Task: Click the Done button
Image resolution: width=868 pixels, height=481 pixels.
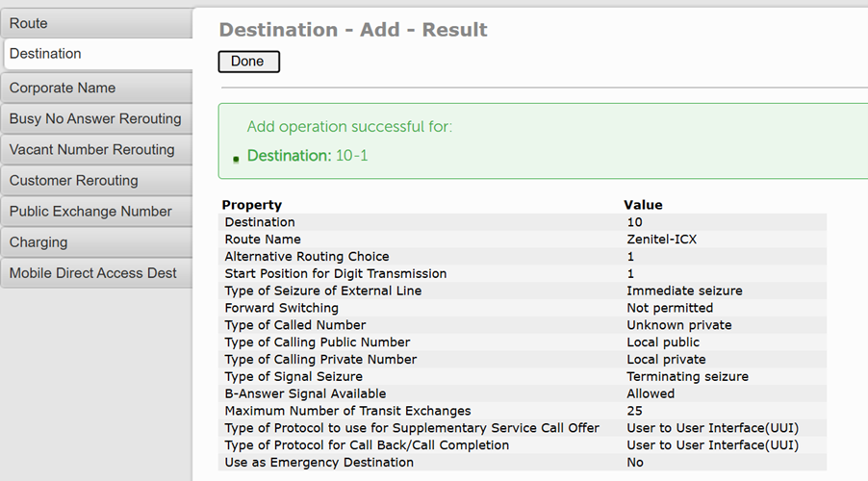Action: tap(248, 62)
